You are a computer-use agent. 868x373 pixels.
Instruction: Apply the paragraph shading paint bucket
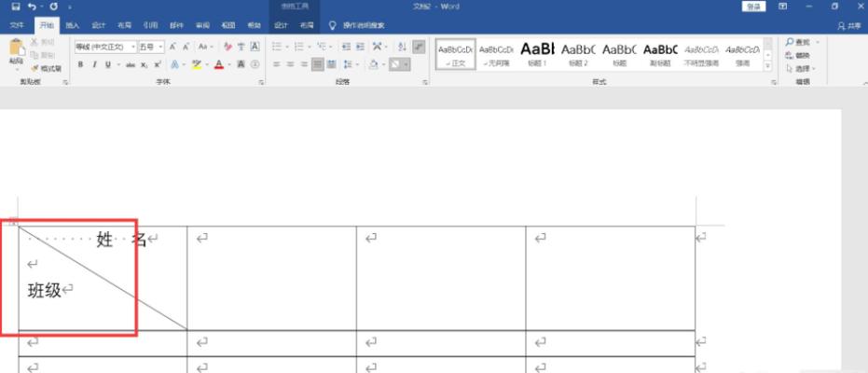point(374,64)
